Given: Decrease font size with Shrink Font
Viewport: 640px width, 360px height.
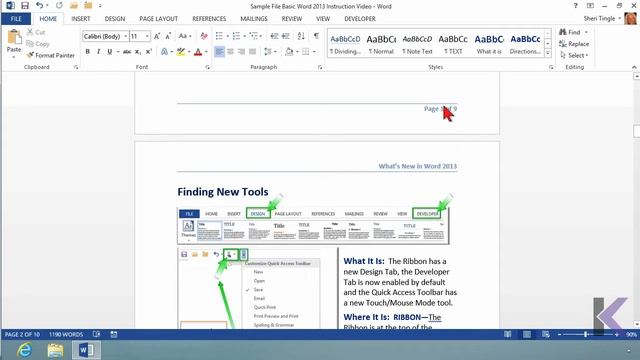Looking at the screenshot, I should (x=168, y=36).
